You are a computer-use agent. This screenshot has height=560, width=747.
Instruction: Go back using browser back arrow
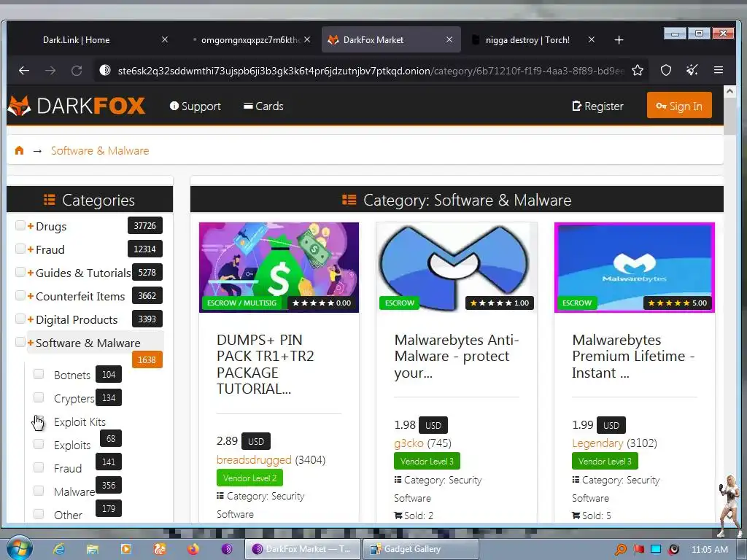tap(24, 71)
